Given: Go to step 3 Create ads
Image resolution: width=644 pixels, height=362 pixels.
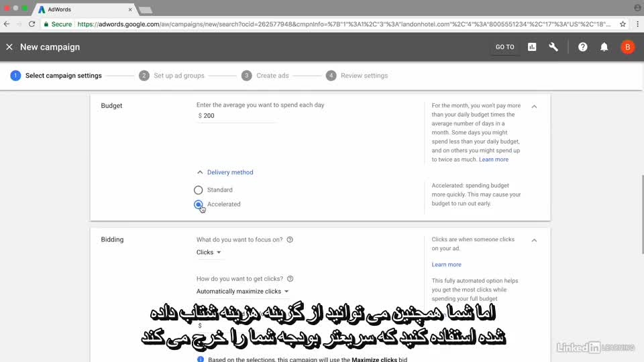Looking at the screenshot, I should pyautogui.click(x=265, y=76).
